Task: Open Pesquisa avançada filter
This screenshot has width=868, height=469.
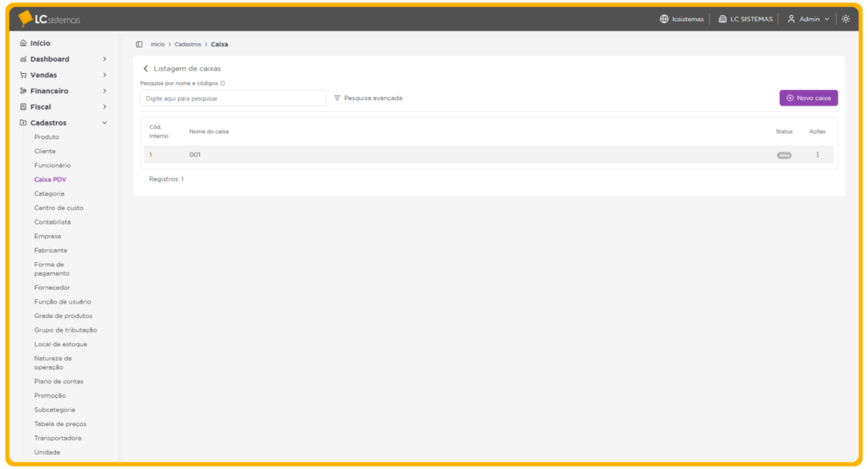Action: click(368, 98)
